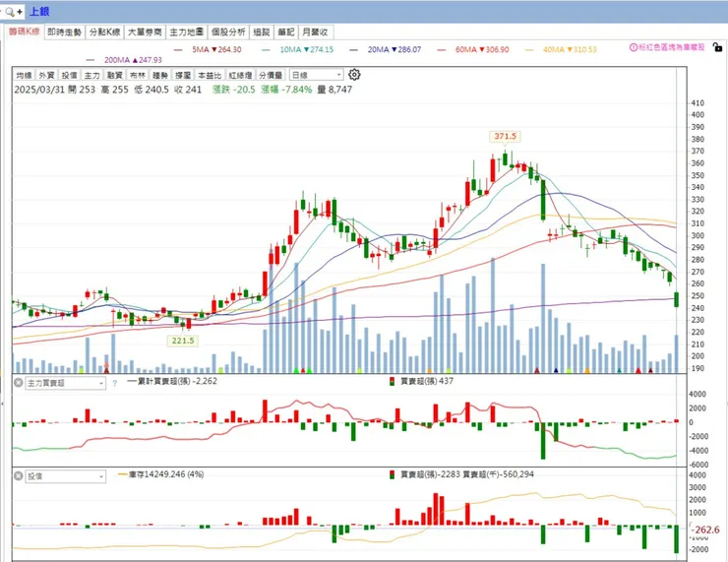Viewport: 728px width, 562px height.
Task: Click the 累計買賣超(張) -2,262 label
Action: [177, 381]
